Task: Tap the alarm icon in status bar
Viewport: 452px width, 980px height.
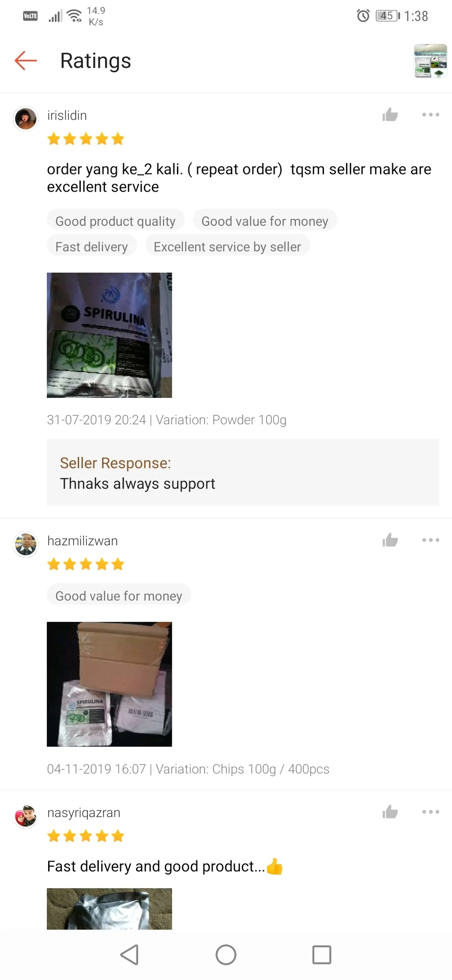Action: tap(363, 16)
